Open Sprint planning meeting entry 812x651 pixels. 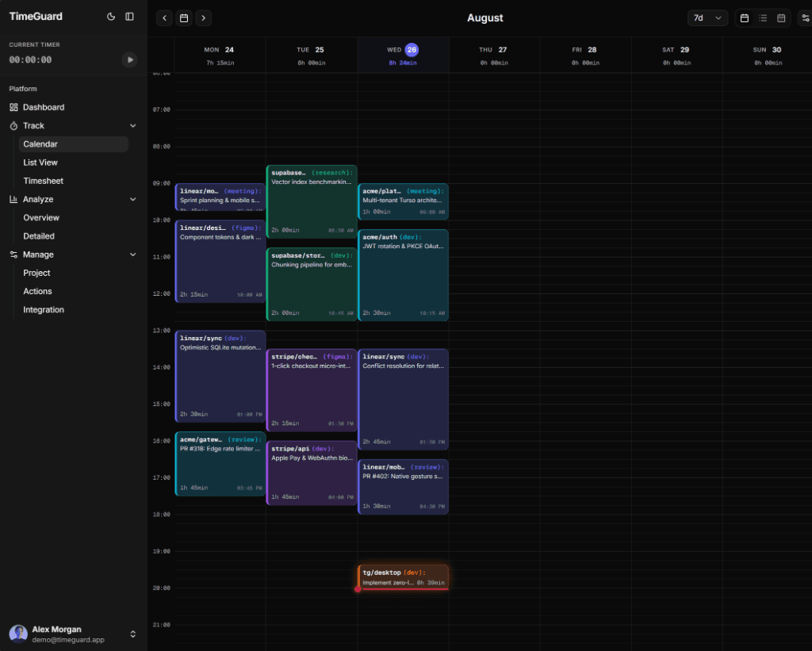(x=220, y=197)
